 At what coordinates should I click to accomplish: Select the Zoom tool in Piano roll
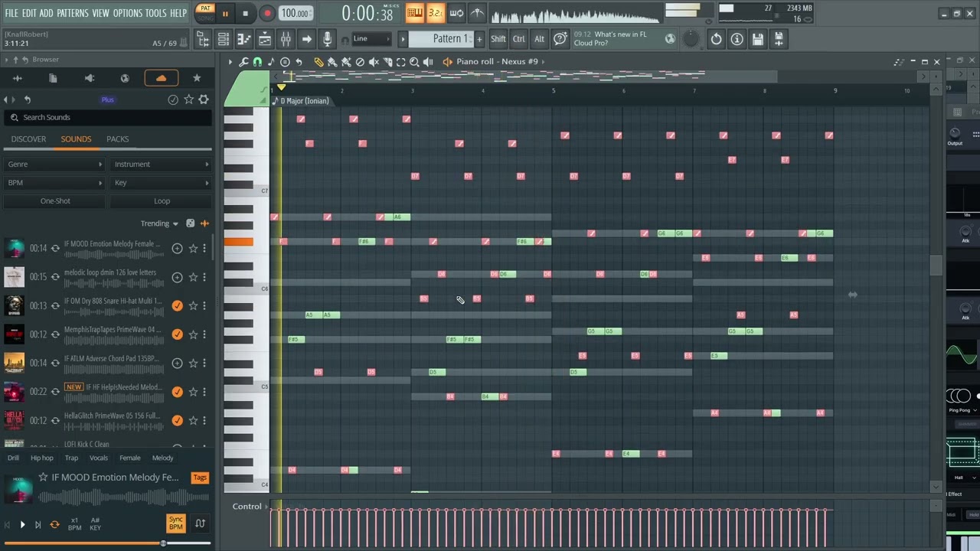[414, 62]
